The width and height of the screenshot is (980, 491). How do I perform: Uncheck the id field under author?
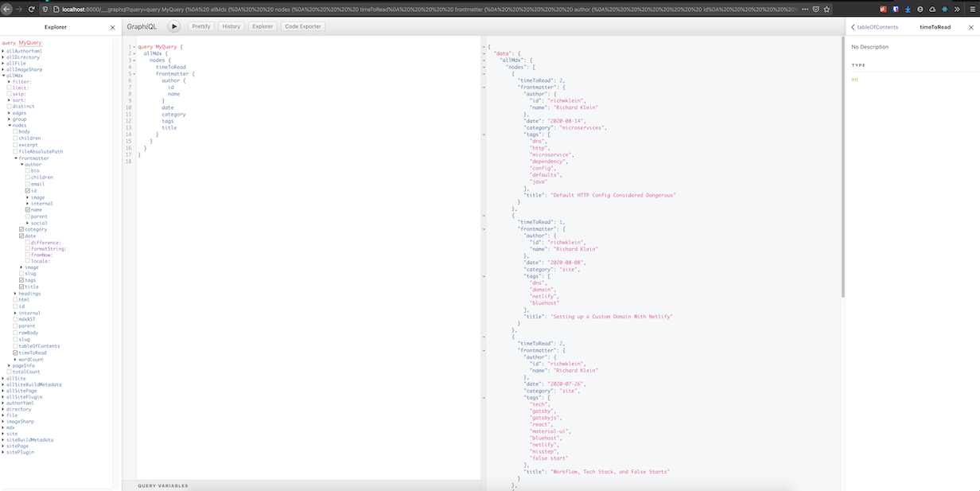[27, 190]
